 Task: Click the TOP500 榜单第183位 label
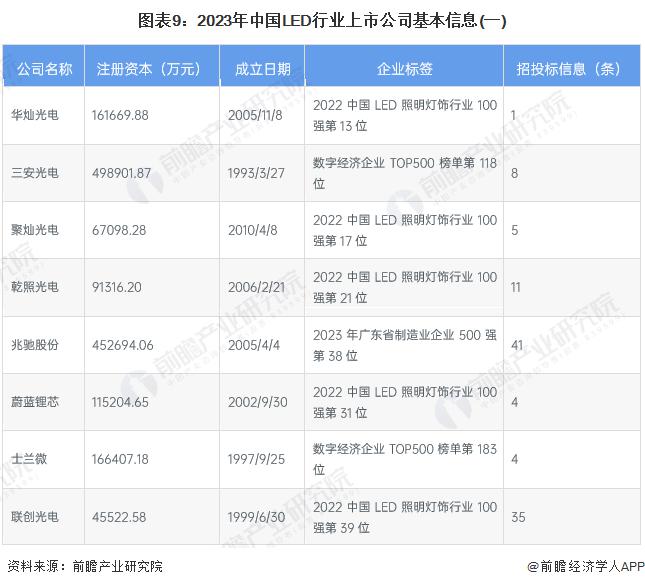(405, 459)
